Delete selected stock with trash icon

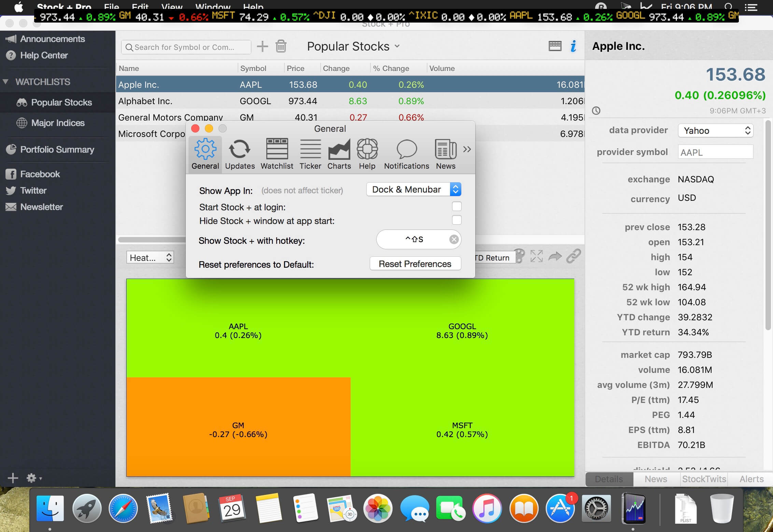[281, 46]
